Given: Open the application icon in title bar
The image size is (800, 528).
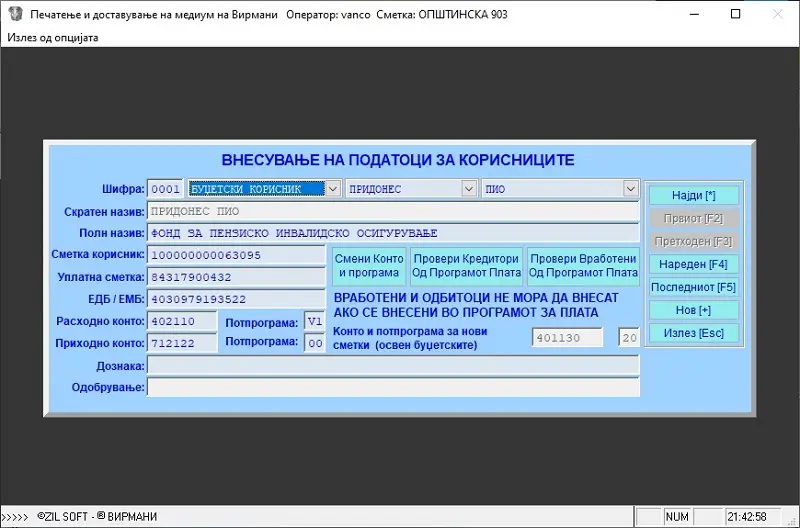Looking at the screenshot, I should coord(15,14).
